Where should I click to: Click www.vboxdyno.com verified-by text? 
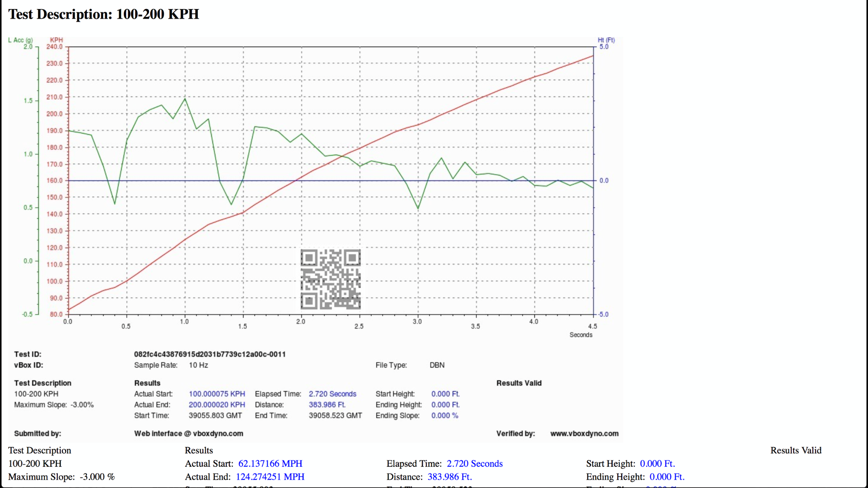(584, 433)
